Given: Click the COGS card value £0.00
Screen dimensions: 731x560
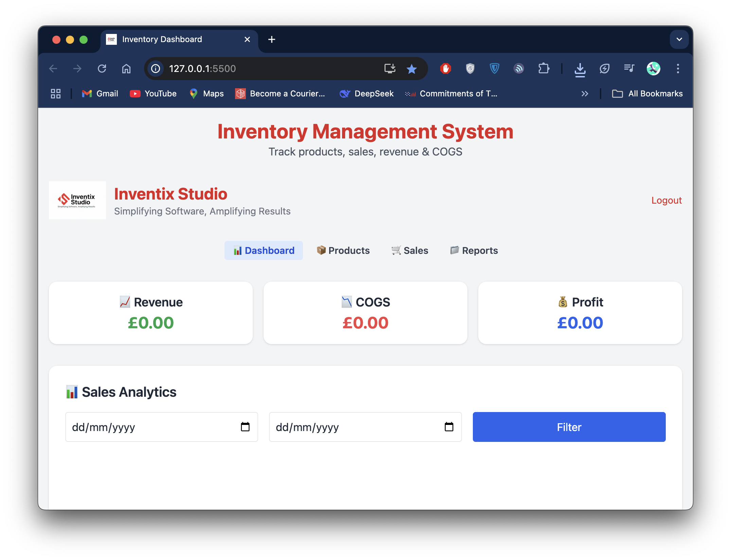Looking at the screenshot, I should 365,323.
